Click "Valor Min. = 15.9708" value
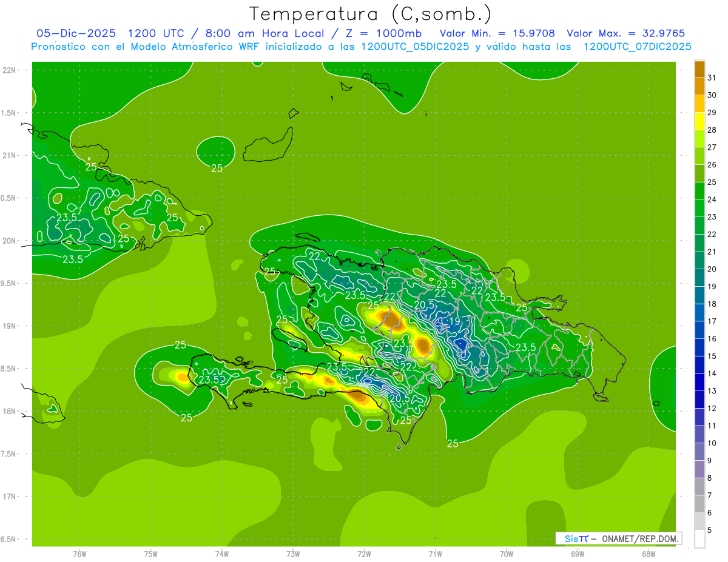Screen dimensions: 728x562 497,33
